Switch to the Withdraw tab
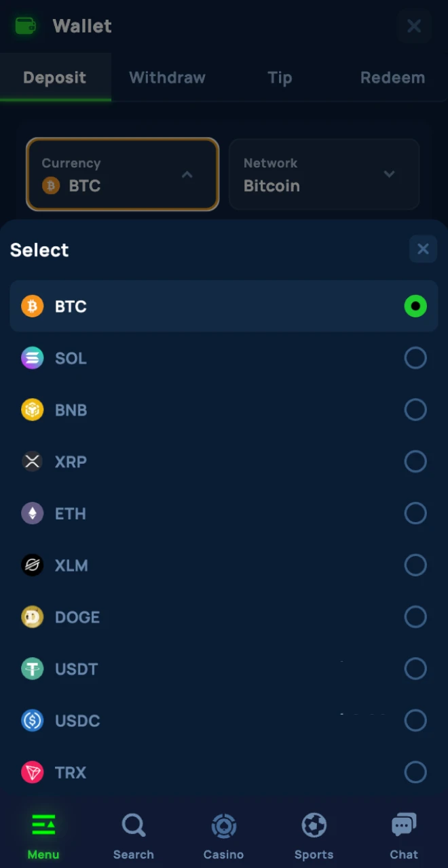The height and width of the screenshot is (868, 448). (167, 77)
